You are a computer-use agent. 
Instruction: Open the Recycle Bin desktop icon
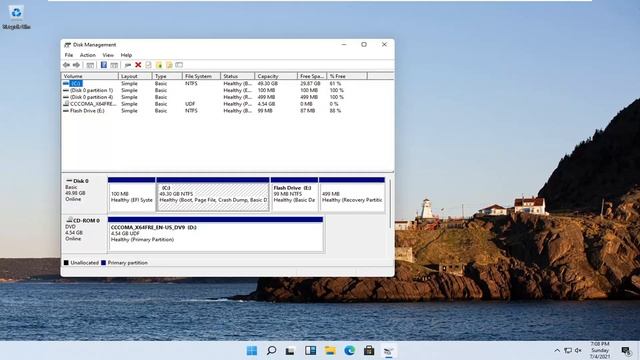tap(16, 17)
